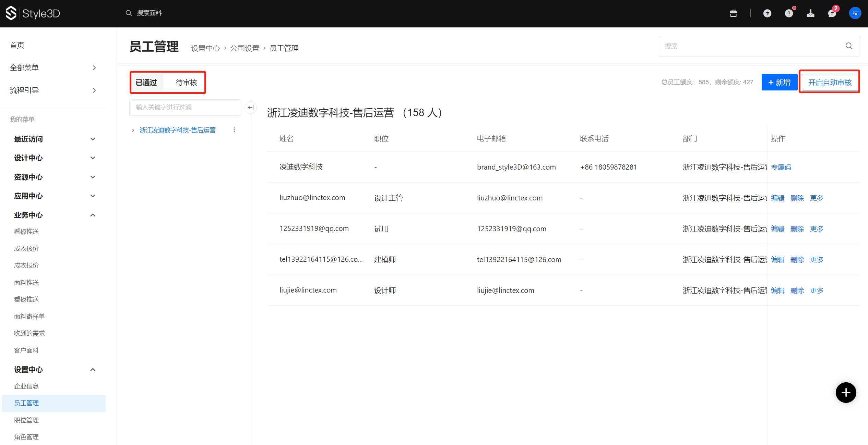Enable automatic review with 开启自动审核
The width and height of the screenshot is (868, 445).
[830, 83]
